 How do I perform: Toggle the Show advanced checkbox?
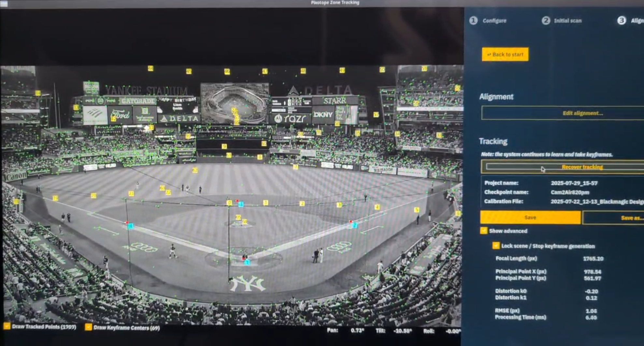tap(484, 231)
